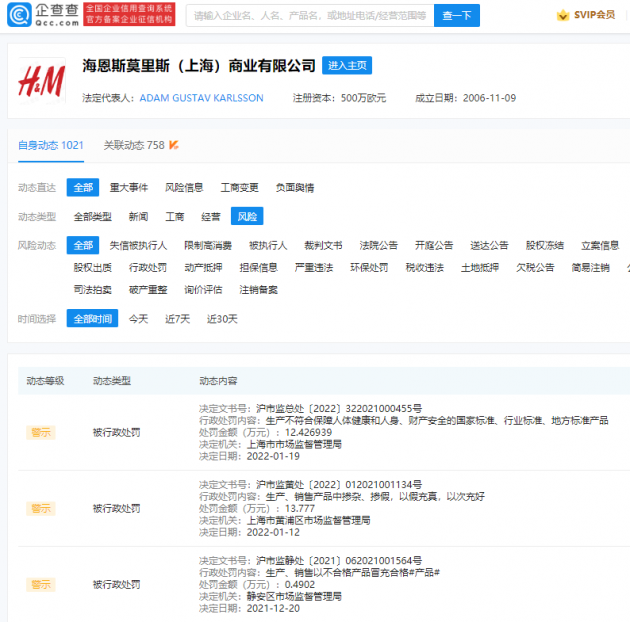
Task: Click the red 全国企业信用查询系统 banner
Action: click(129, 14)
